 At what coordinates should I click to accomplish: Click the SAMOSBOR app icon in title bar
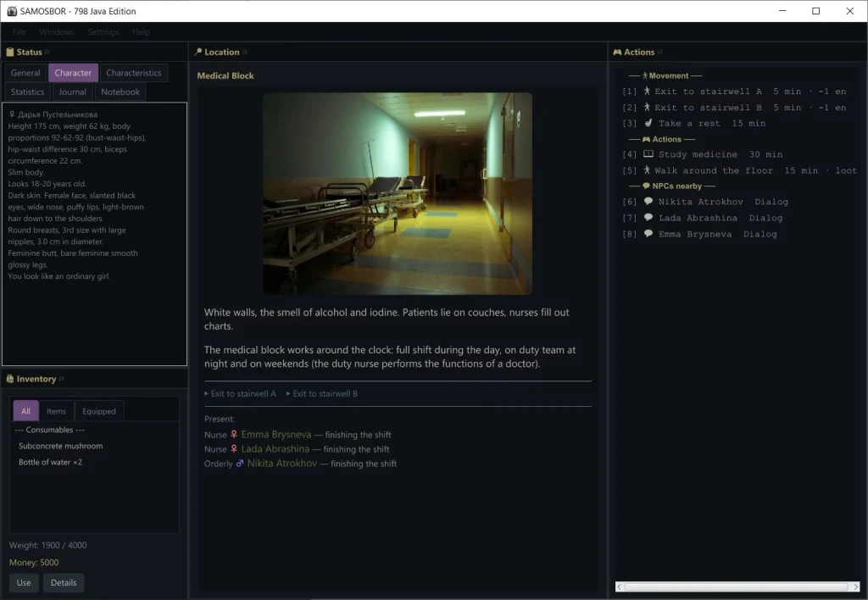[x=12, y=11]
